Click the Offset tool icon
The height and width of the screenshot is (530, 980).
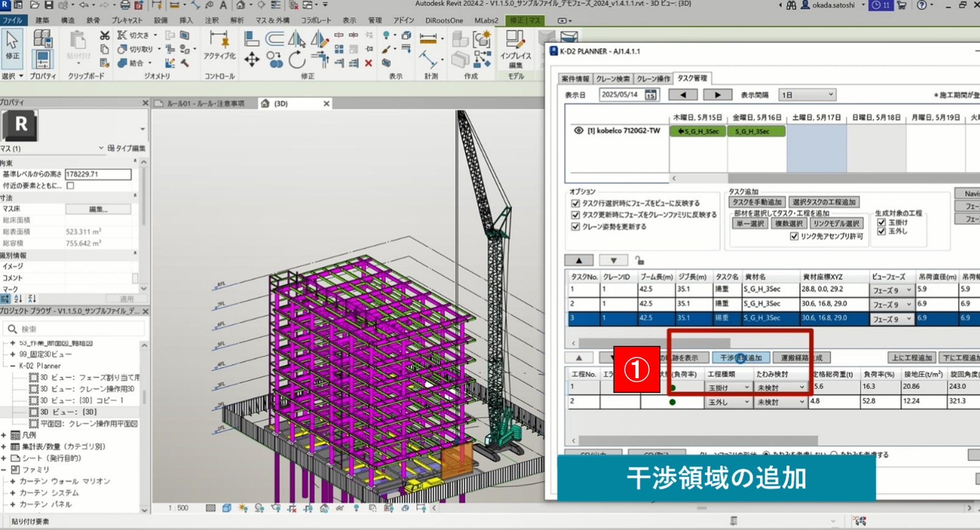274,39
